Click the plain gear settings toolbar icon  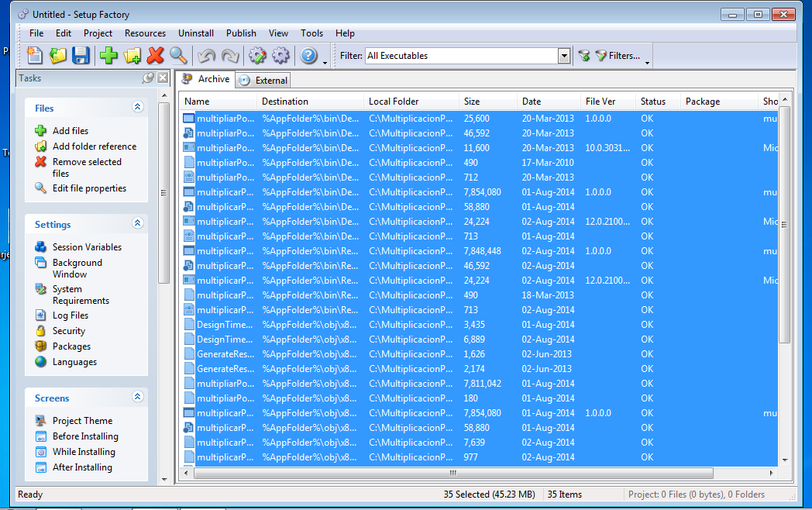click(280, 55)
